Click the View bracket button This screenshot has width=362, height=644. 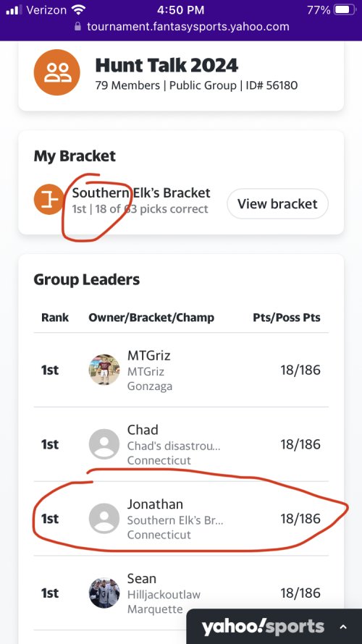point(278,204)
